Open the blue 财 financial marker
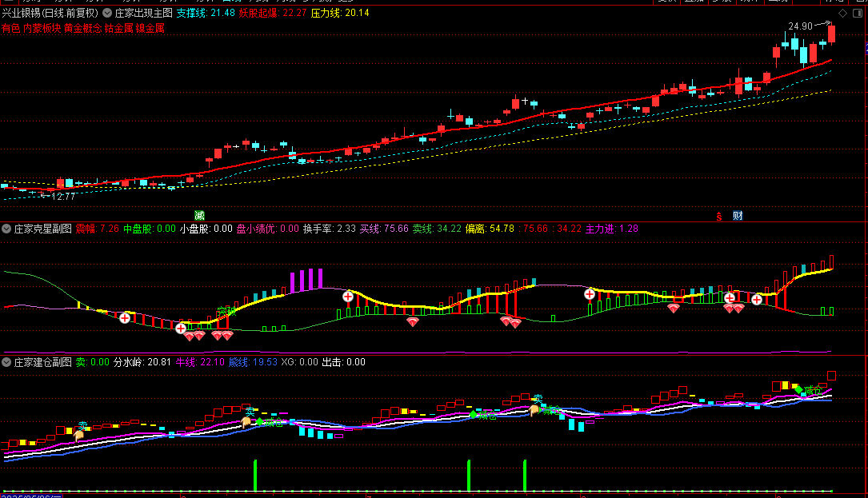The image size is (868, 498). click(x=738, y=216)
